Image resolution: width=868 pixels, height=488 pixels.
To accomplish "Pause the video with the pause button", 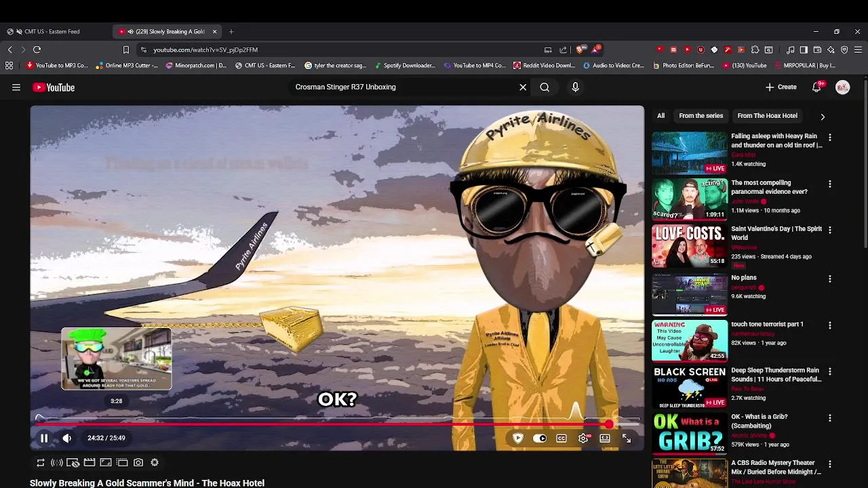I will [44, 439].
